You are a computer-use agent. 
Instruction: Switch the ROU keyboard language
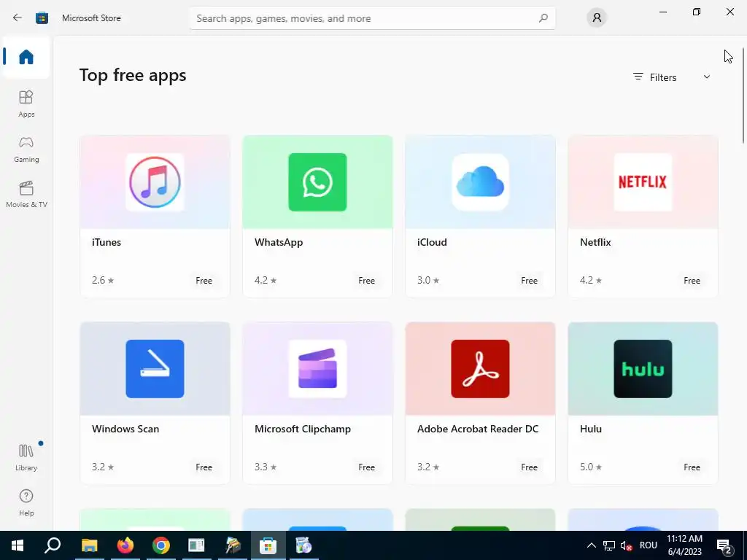coord(649,545)
